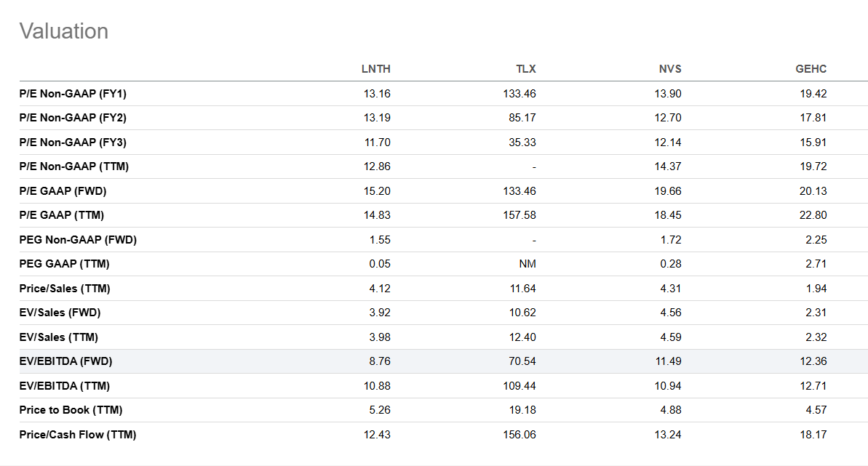Viewport: 868px width, 466px height.
Task: Click the Valuation section heading
Action: pyautogui.click(x=64, y=31)
